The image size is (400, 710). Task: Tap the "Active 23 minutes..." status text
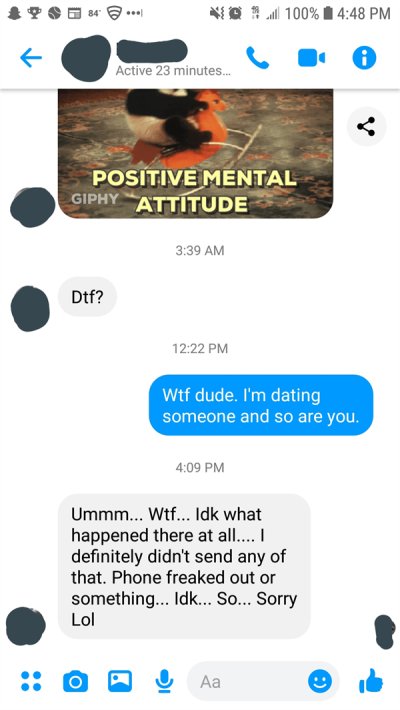(x=173, y=71)
